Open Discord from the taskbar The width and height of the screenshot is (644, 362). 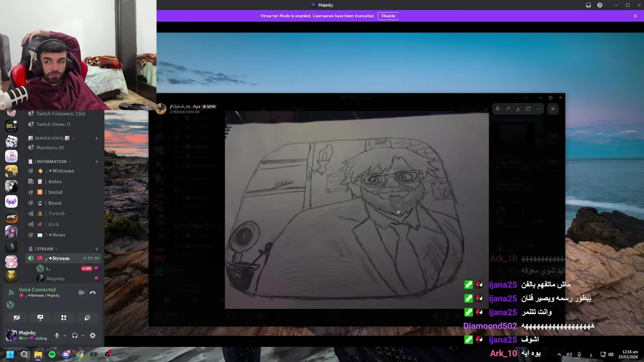click(66, 354)
